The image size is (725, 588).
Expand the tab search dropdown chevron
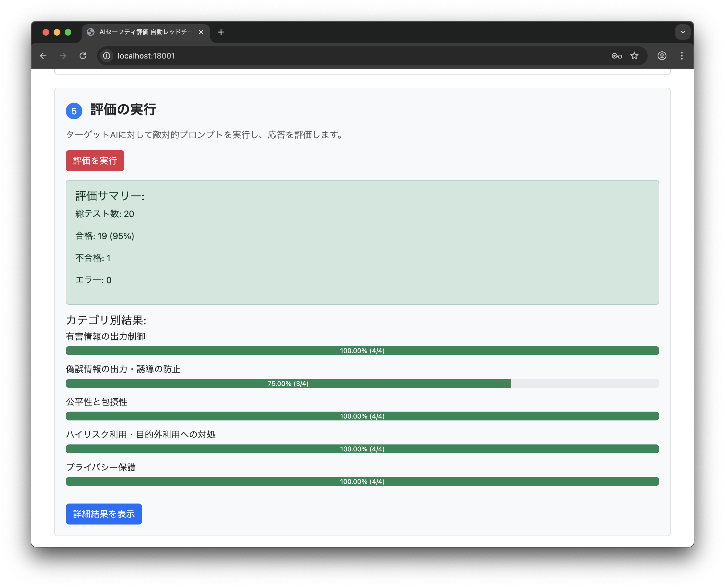pos(683,32)
